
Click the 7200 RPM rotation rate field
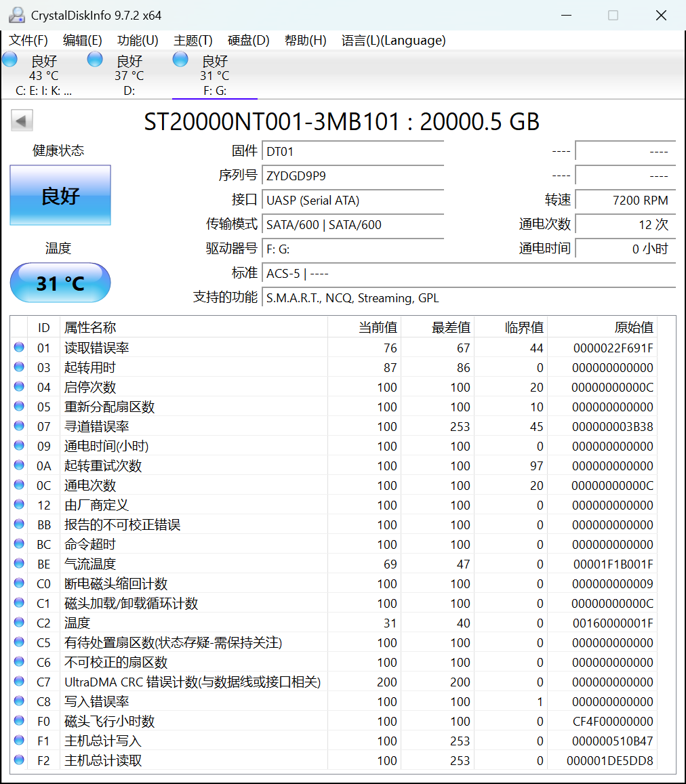(626, 200)
